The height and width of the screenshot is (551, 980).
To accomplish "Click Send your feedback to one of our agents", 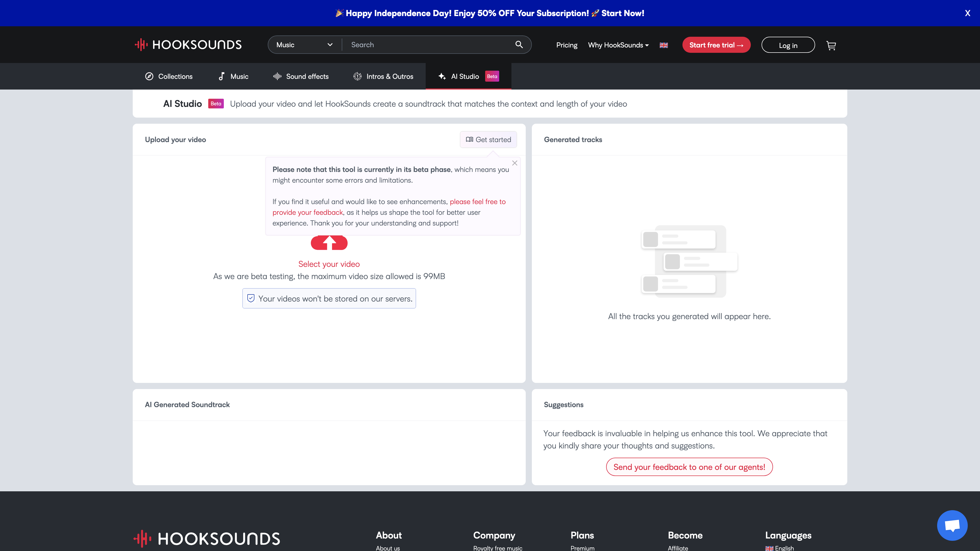I will coord(689,467).
